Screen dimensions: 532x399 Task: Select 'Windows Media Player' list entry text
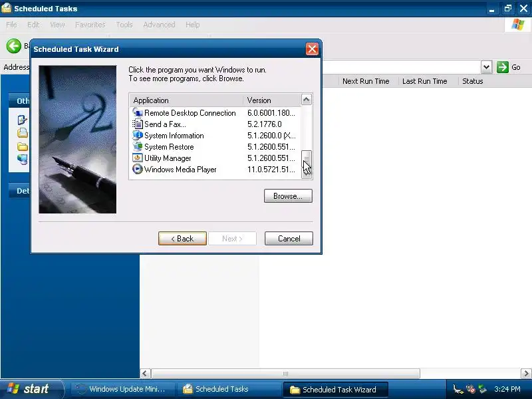pos(180,170)
